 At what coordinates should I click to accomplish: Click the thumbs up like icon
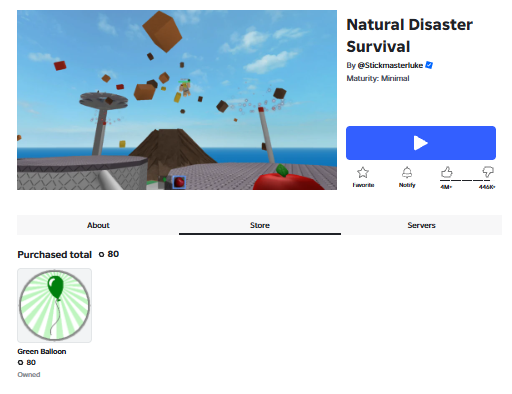pos(447,172)
